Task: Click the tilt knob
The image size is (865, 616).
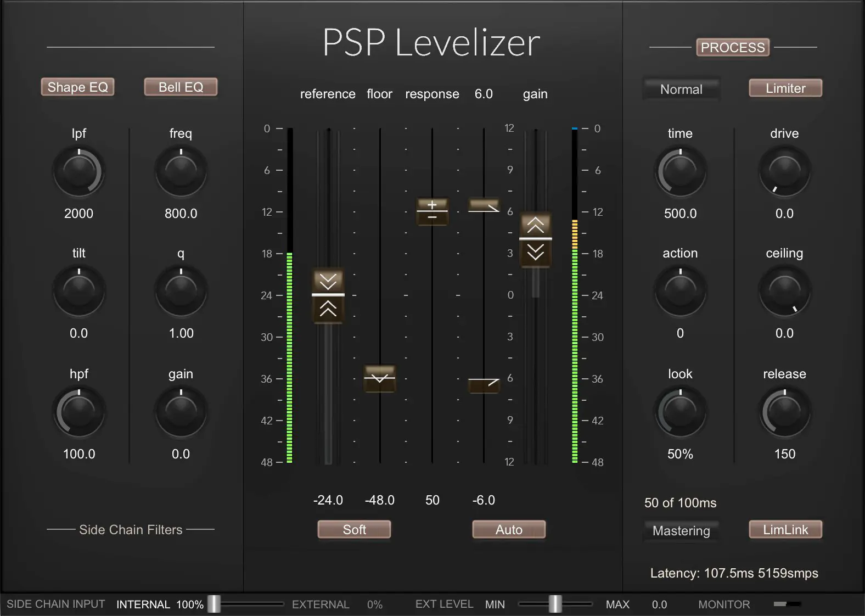Action: (79, 292)
